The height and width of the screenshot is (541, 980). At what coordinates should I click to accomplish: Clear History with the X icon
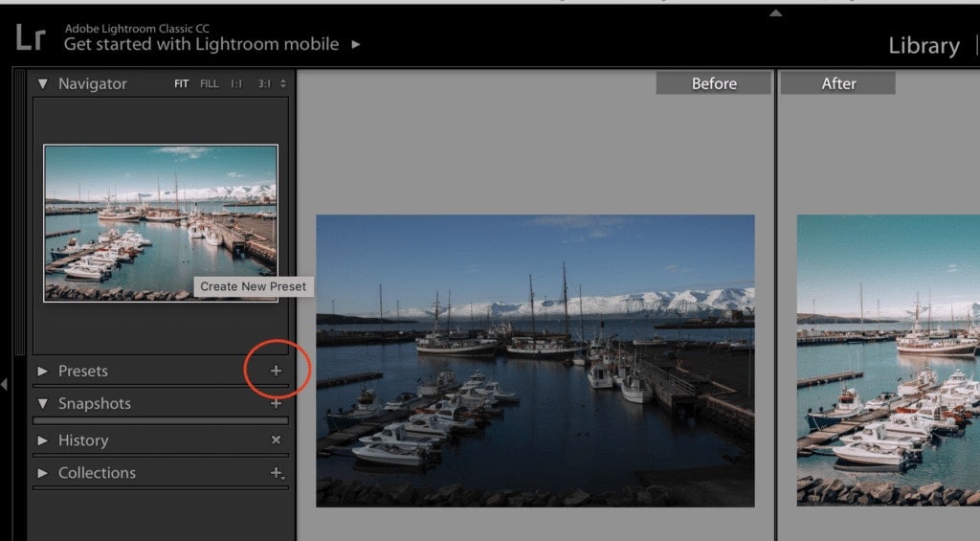[x=277, y=440]
